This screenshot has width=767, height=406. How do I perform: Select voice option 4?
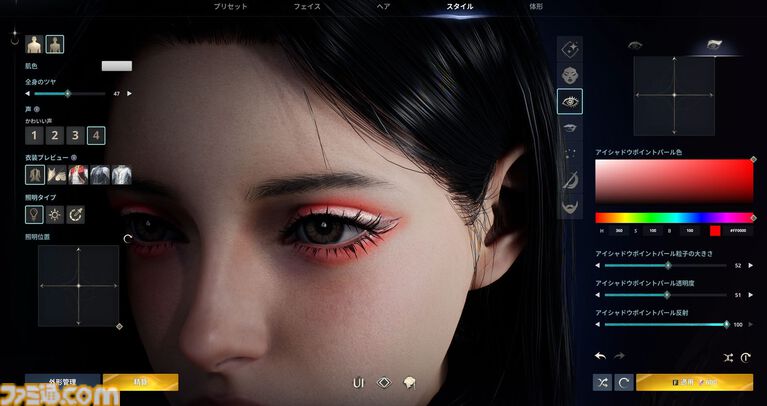click(96, 135)
